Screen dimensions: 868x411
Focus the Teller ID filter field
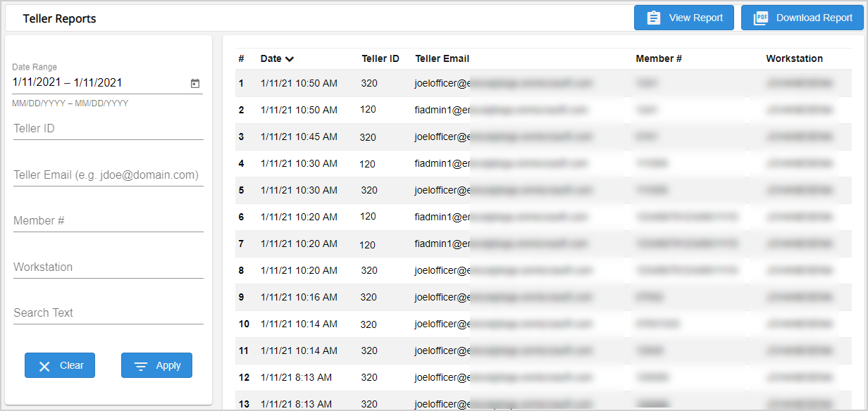(108, 129)
